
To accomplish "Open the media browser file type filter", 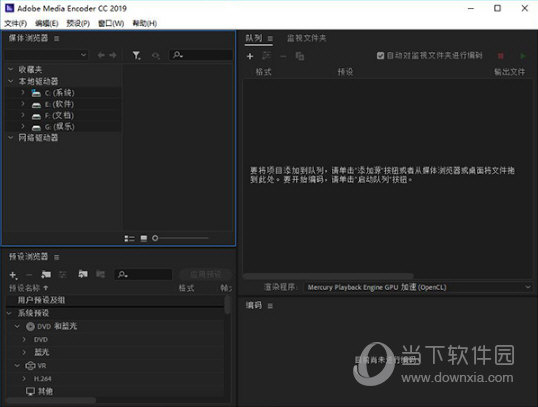I will click(x=137, y=55).
